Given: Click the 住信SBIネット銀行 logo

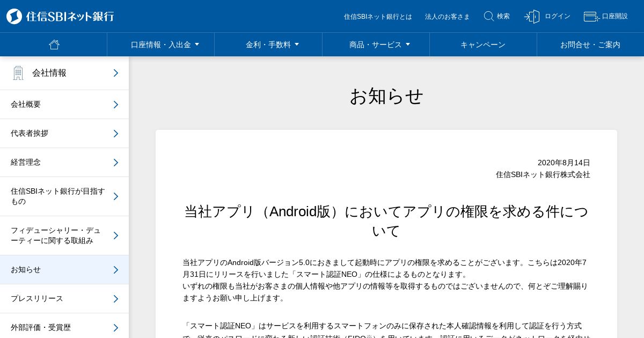Looking at the screenshot, I should click(x=60, y=16).
